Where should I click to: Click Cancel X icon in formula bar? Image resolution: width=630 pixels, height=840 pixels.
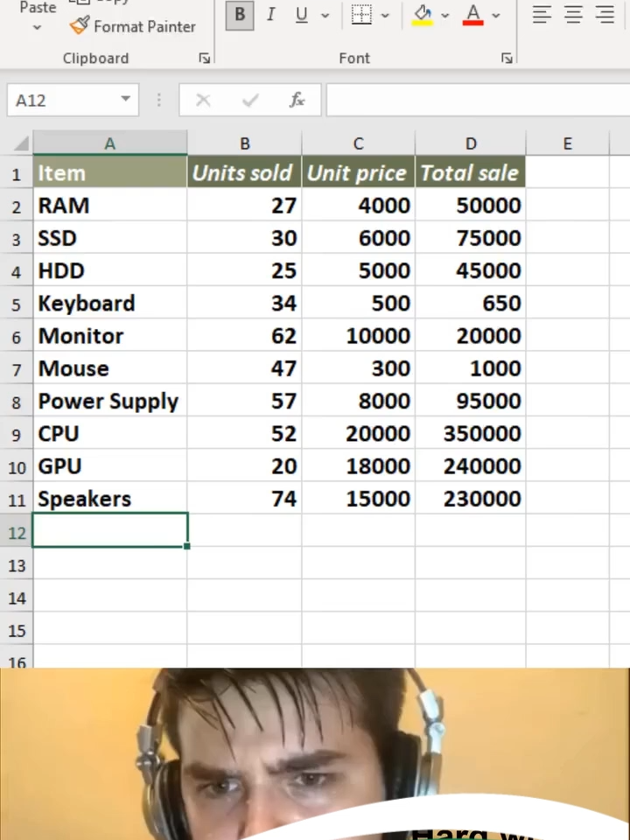(203, 100)
